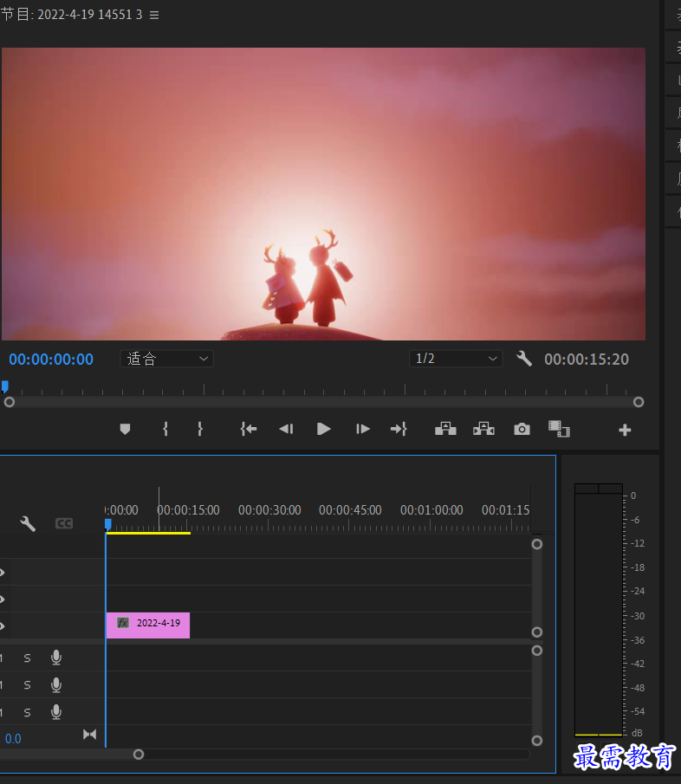This screenshot has height=784, width=681.
Task: Click the 00:00:45:00 mark on the timeline ruler
Action: pos(350,510)
